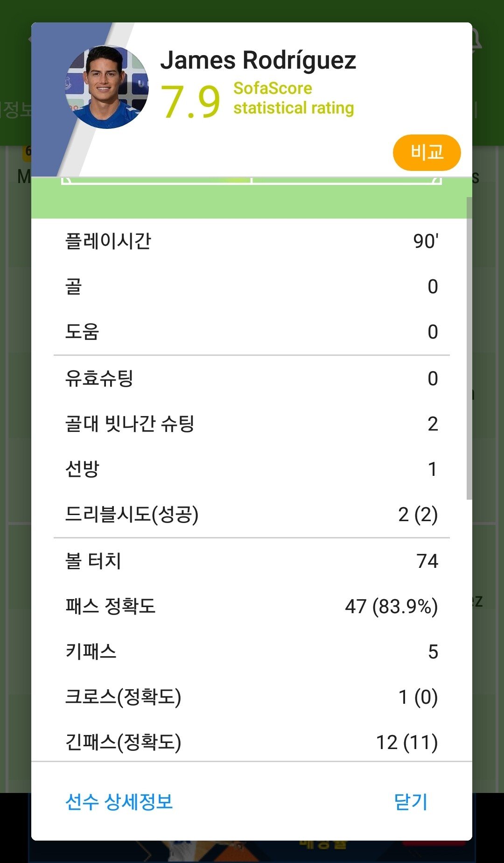This screenshot has height=863, width=504.
Task: Click the notification bell icon behind dialog
Action: [x=478, y=40]
